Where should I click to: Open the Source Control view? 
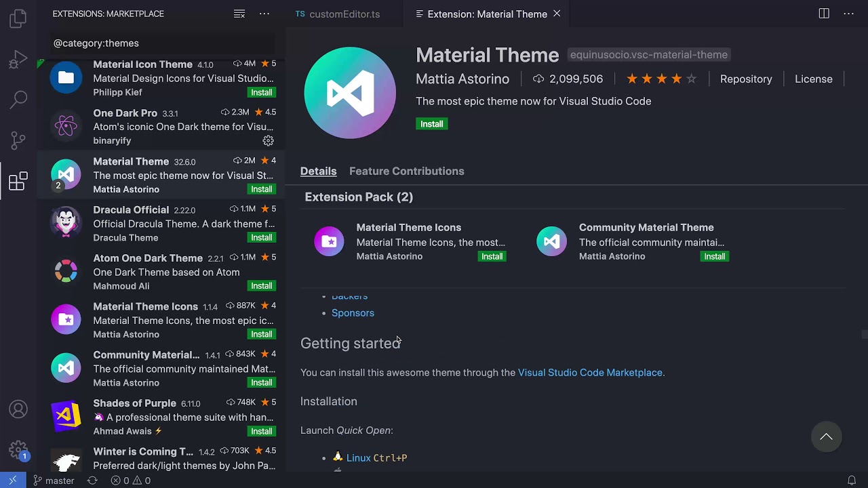pos(18,140)
